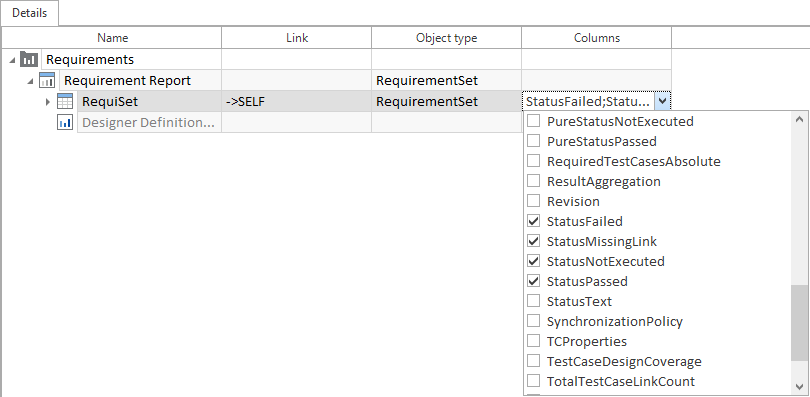The image size is (810, 397).
Task: Expand the RequiSet tree node
Action: point(48,102)
